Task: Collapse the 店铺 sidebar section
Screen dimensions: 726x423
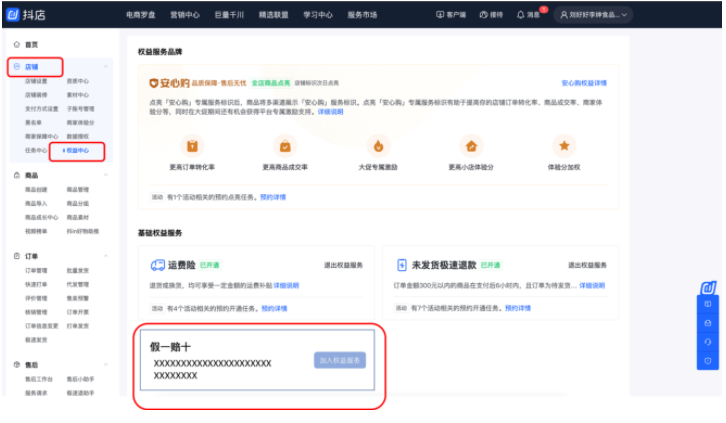Action: pos(107,66)
